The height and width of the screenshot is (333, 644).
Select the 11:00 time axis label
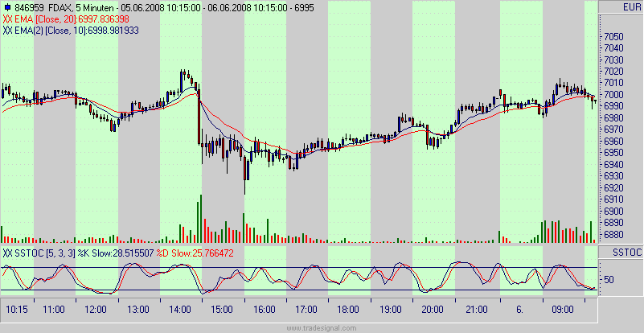[x=54, y=310]
